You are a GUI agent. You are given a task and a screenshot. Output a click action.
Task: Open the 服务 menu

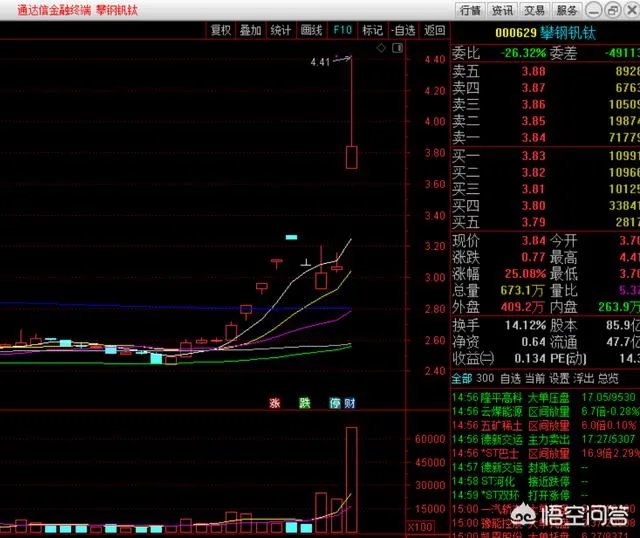coord(567,10)
